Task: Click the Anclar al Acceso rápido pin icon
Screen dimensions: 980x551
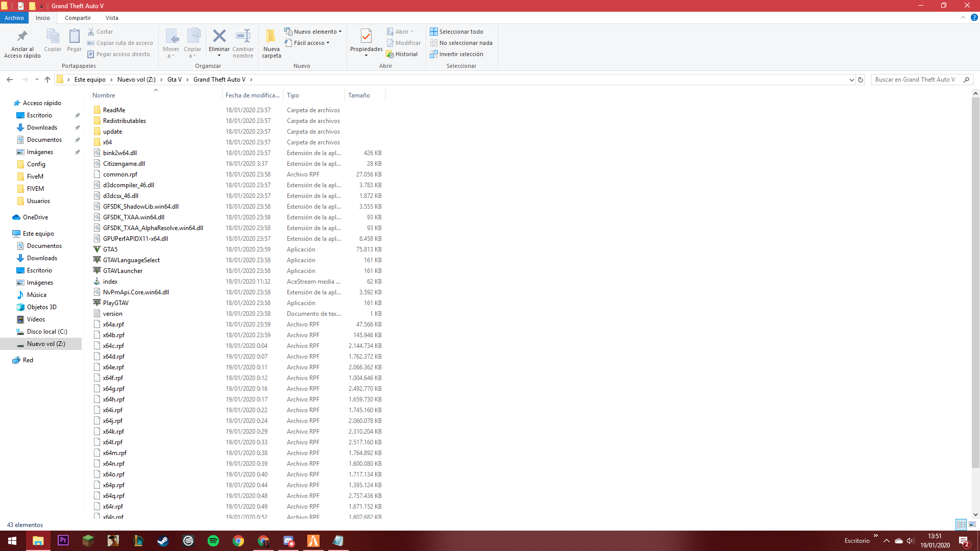Action: click(22, 36)
